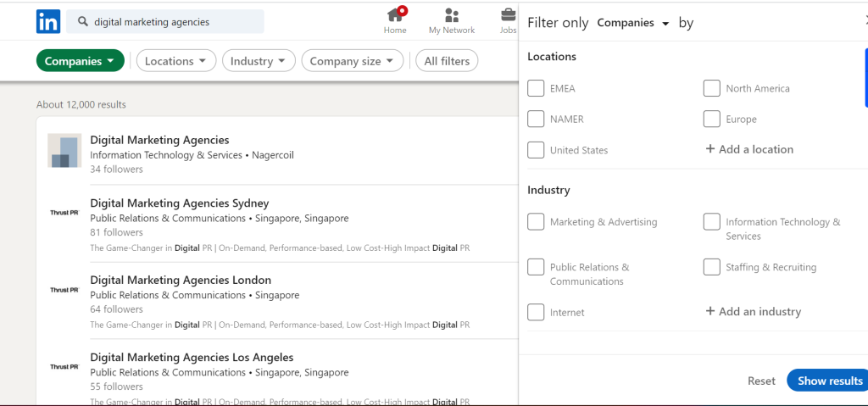This screenshot has width=868, height=406.
Task: Click the search magnifier icon
Action: tap(83, 21)
